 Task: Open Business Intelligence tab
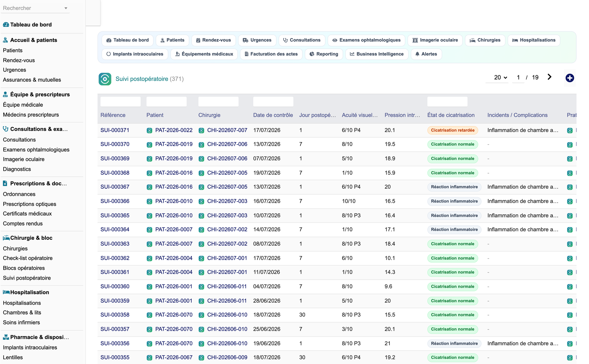pos(377,54)
